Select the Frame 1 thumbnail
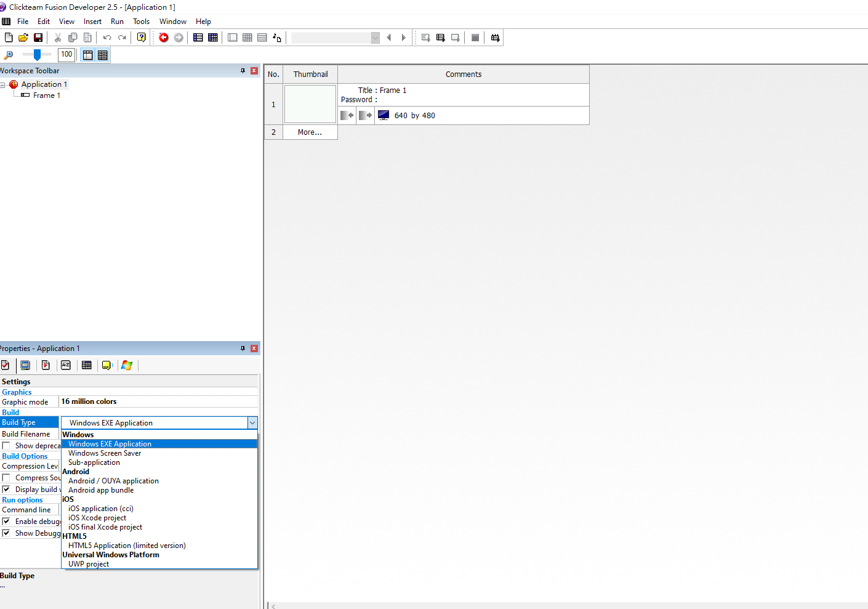This screenshot has width=868, height=609. (x=310, y=104)
